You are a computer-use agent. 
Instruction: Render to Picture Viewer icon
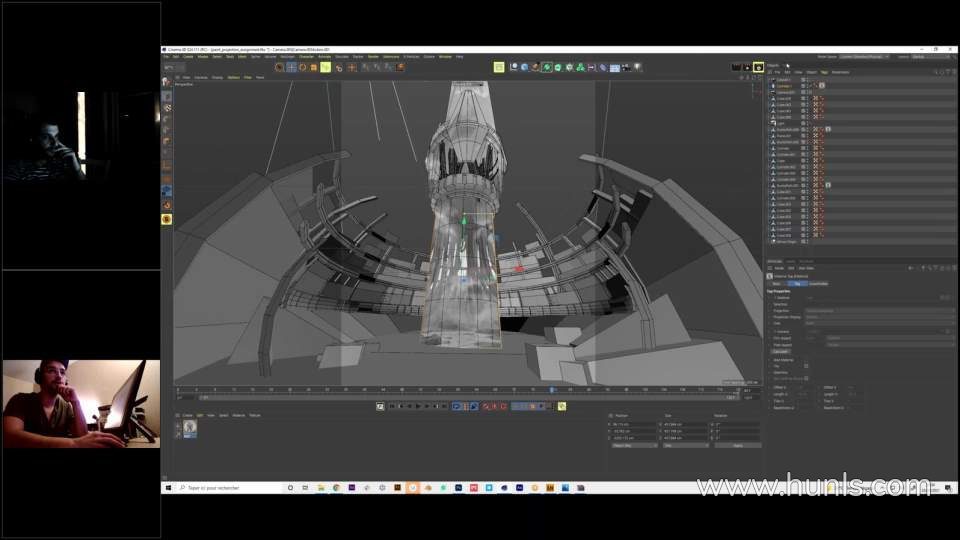pyautogui.click(x=747, y=67)
